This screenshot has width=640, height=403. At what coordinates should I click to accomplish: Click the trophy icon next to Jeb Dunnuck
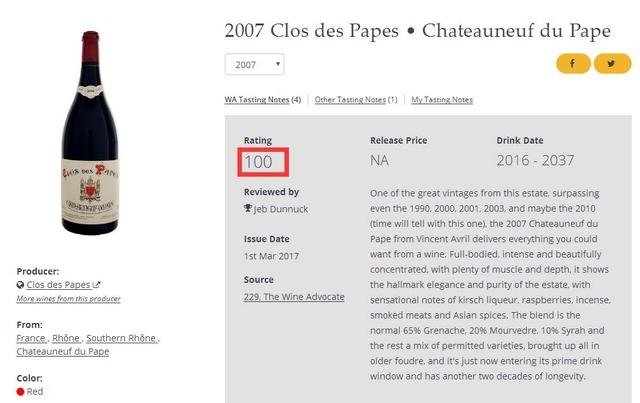[248, 208]
